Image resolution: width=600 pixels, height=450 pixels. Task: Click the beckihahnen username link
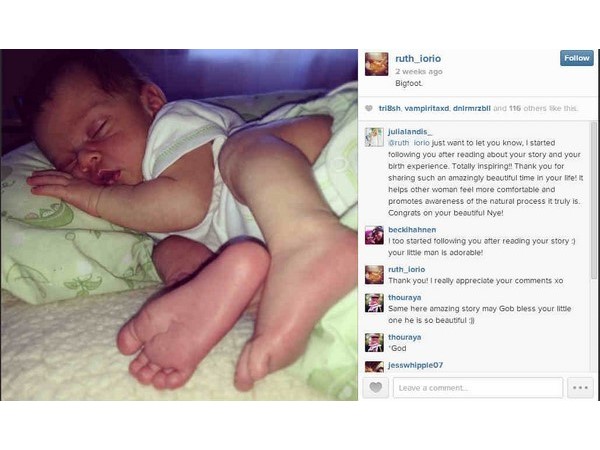(x=412, y=230)
